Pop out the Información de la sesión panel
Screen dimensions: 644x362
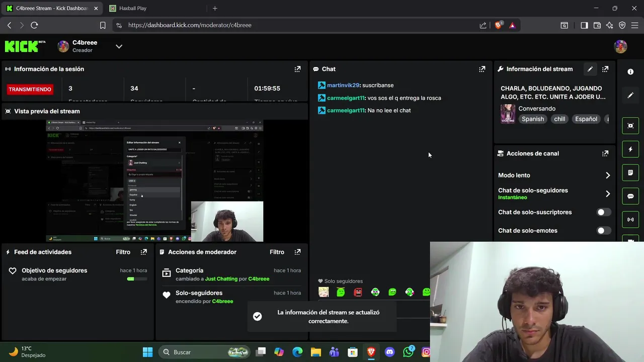coord(297,69)
